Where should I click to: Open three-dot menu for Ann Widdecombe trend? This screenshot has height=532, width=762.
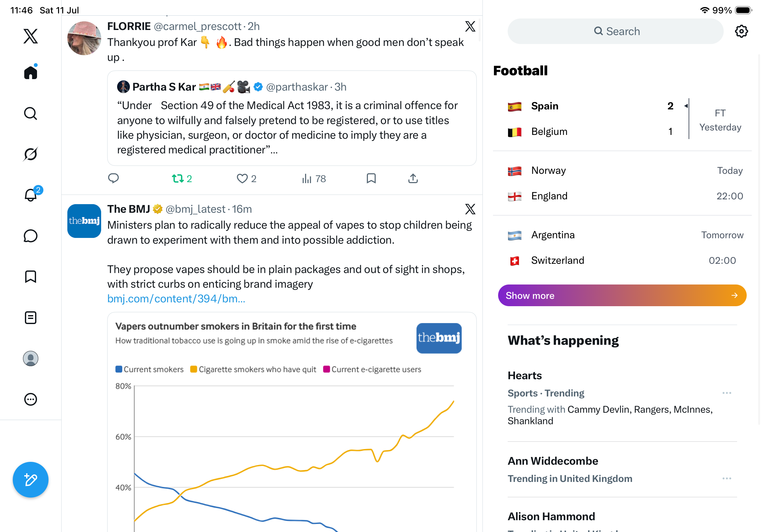tap(727, 478)
